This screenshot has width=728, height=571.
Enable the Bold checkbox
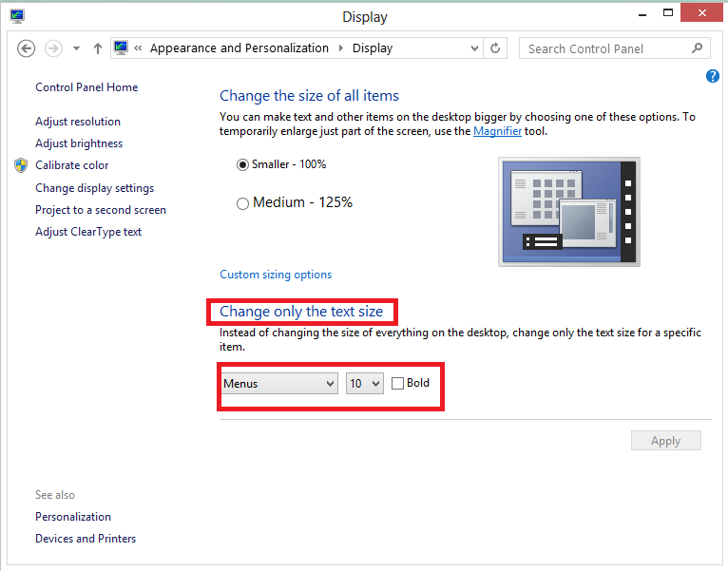397,383
